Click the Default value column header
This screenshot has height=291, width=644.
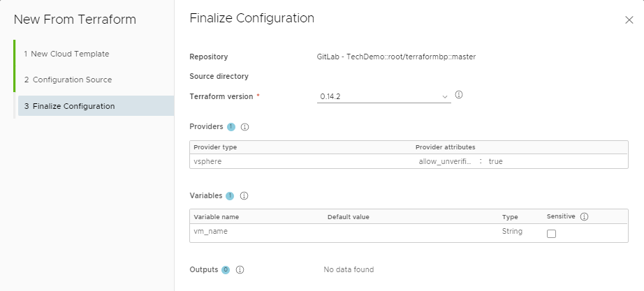pos(349,217)
